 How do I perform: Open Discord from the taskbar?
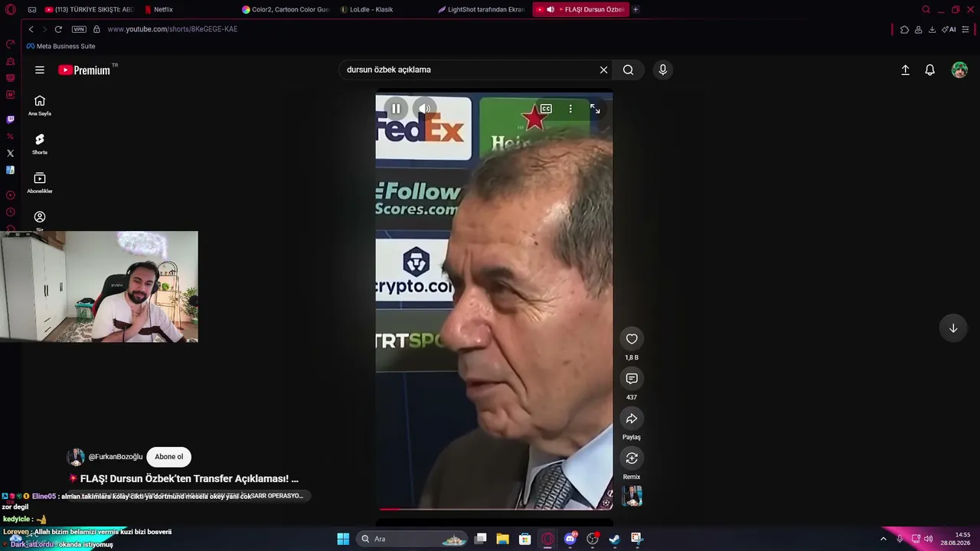pyautogui.click(x=570, y=539)
